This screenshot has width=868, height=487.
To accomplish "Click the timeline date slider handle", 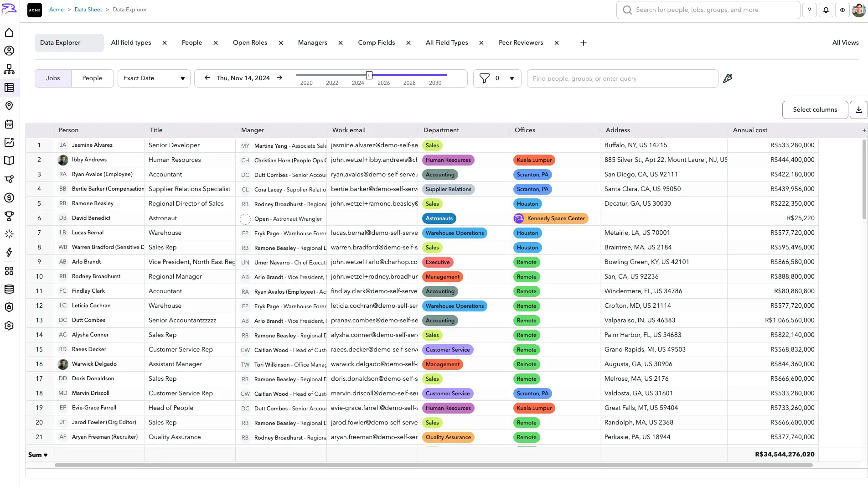I will point(369,75).
